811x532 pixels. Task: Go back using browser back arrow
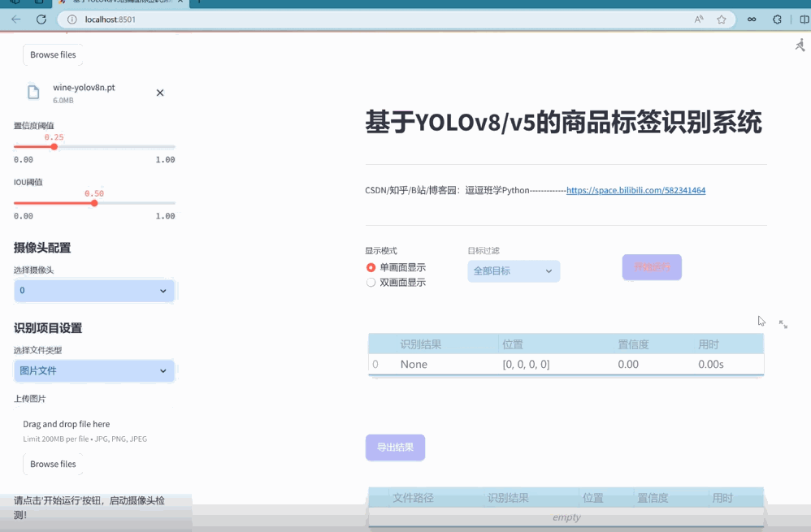point(16,19)
